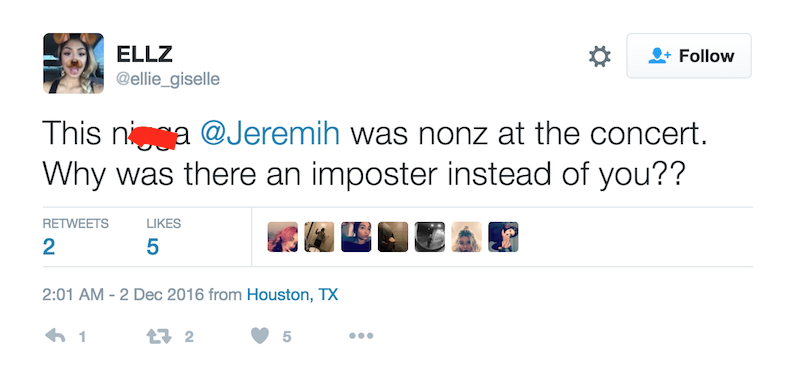
Task: Open the Houston, TX location link
Action: 292,294
